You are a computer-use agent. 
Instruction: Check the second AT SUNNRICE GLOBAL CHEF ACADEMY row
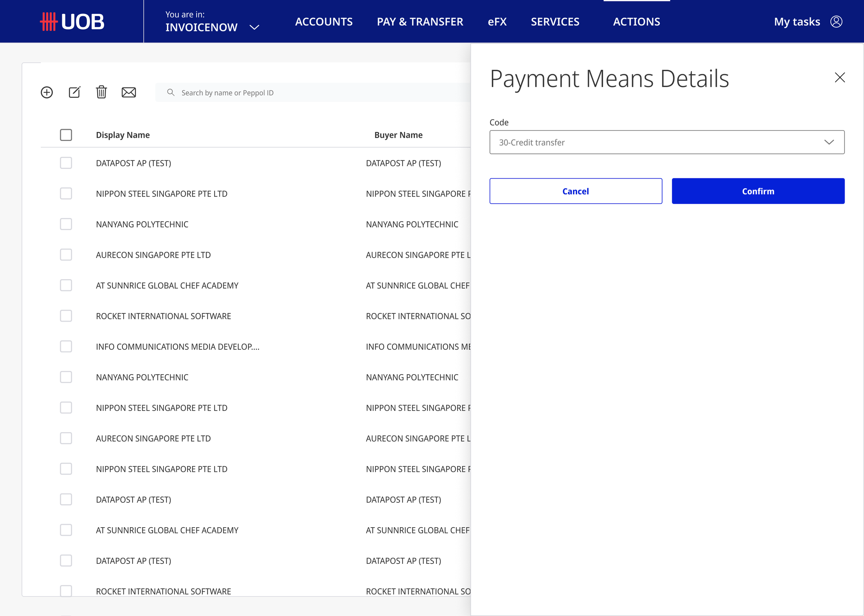(x=66, y=530)
